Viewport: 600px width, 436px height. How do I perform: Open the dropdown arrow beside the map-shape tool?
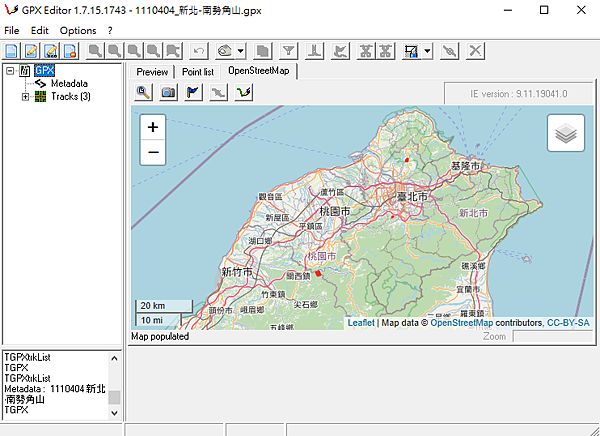tap(240, 51)
